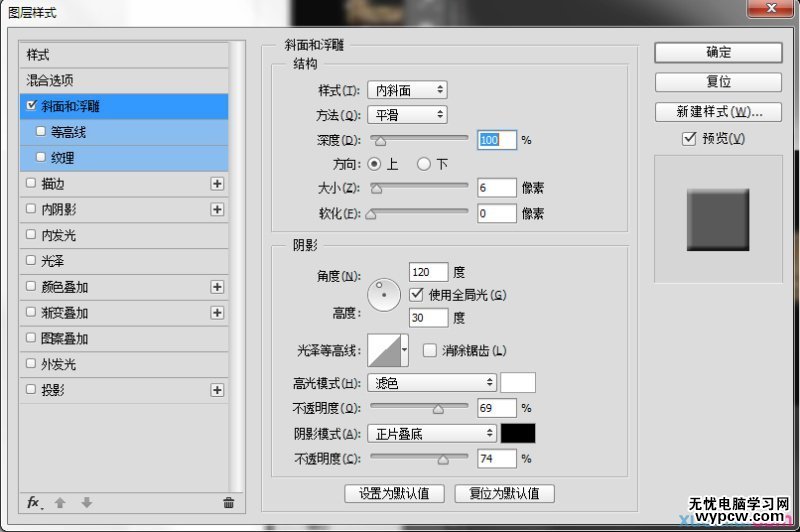Select the 内发光 list entry label
800x532 pixels.
click(x=59, y=235)
